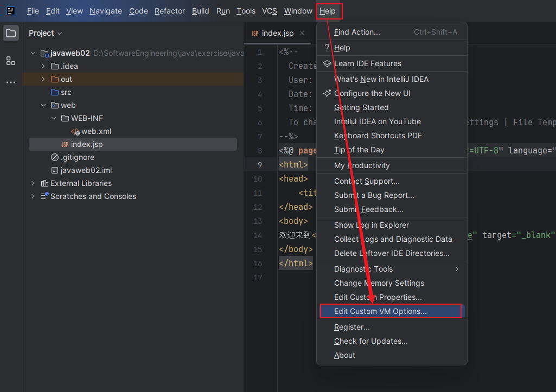The width and height of the screenshot is (556, 392).
Task: Select Check for Updates...
Action: tap(392, 342)
